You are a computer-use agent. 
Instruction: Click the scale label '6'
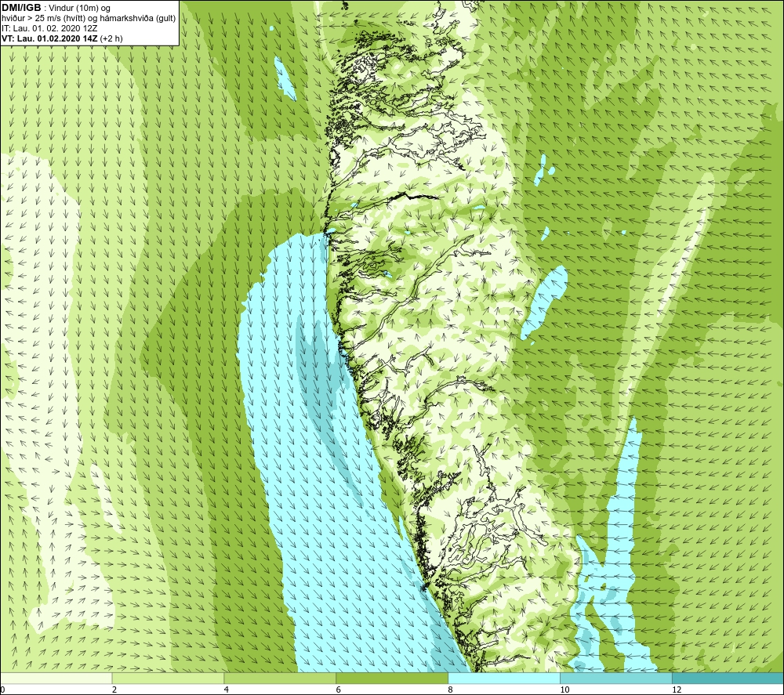[x=339, y=690]
